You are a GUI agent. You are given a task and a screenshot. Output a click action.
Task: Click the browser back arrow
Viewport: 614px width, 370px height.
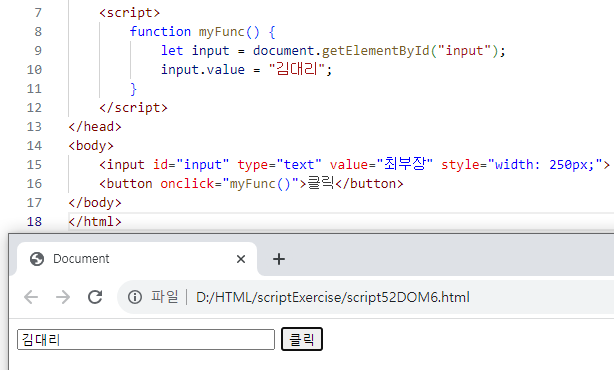tap(31, 297)
